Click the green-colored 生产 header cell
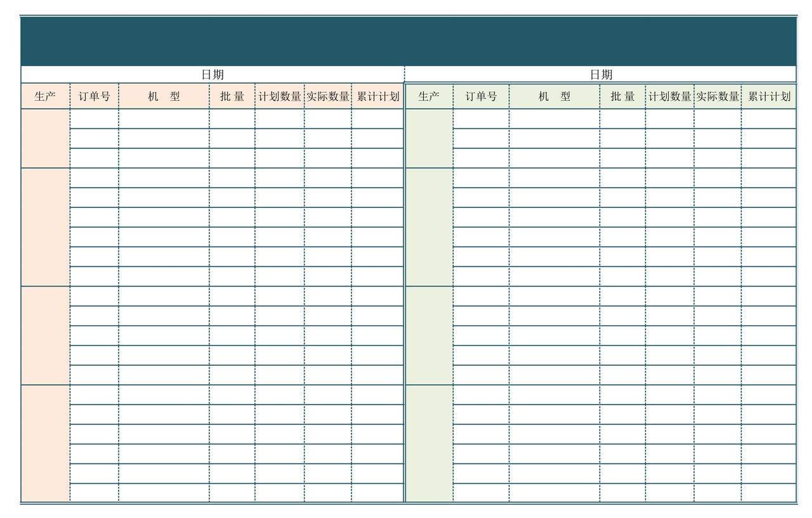The image size is (812, 518). coord(429,96)
